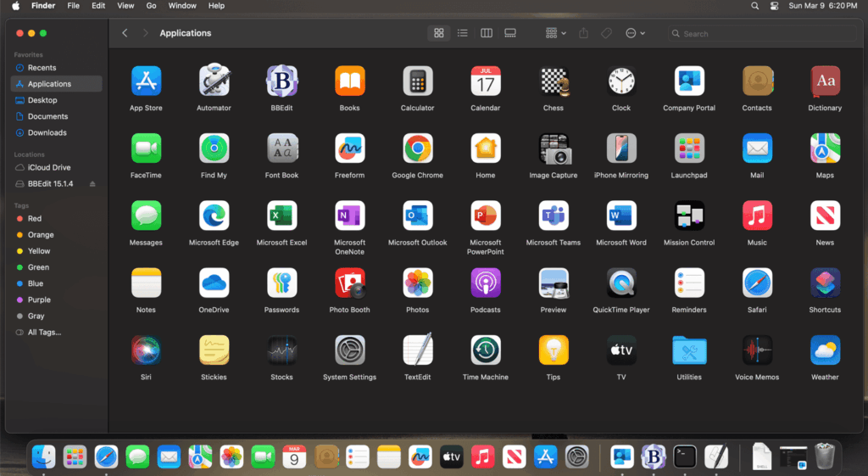This screenshot has width=868, height=476.
Task: Select the Purple tag in sidebar
Action: [x=39, y=300]
